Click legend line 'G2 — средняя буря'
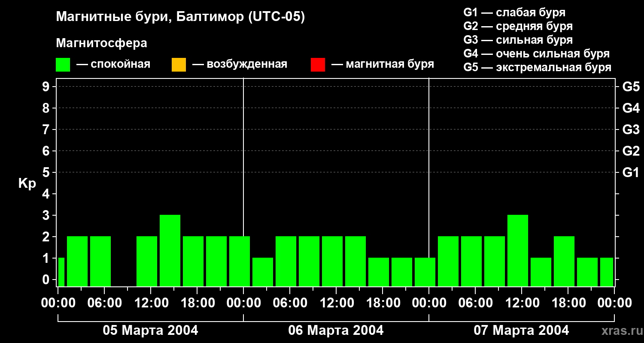Image resolution: width=644 pixels, height=343 pixels. tap(518, 26)
